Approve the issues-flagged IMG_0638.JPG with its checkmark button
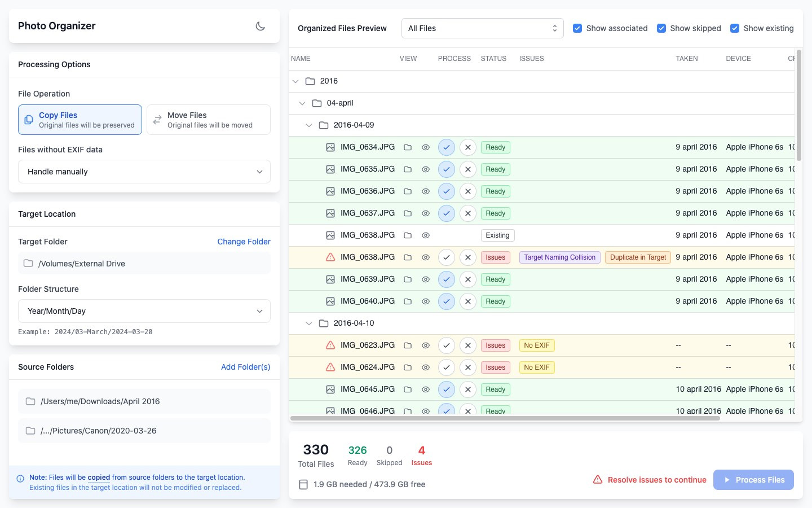This screenshot has width=812, height=508. pyautogui.click(x=447, y=257)
